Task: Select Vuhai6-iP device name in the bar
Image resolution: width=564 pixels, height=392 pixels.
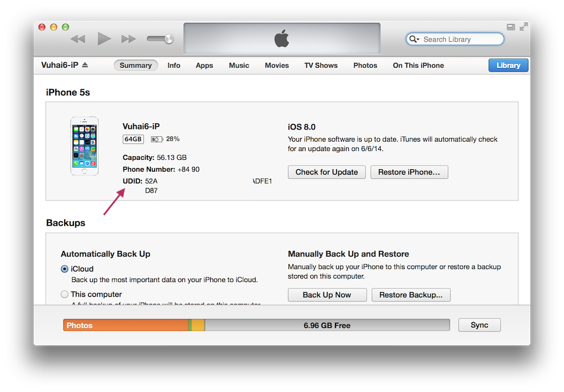Action: pos(60,65)
